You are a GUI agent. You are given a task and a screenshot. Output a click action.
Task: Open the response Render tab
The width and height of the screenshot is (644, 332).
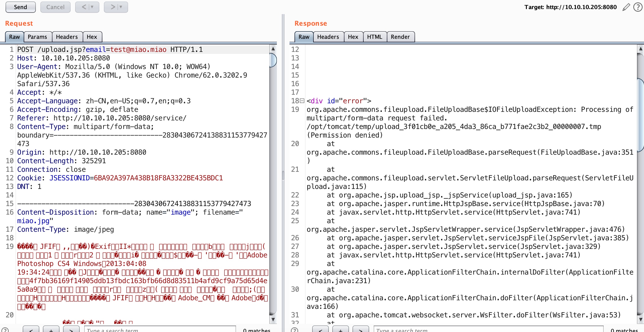[x=400, y=37]
